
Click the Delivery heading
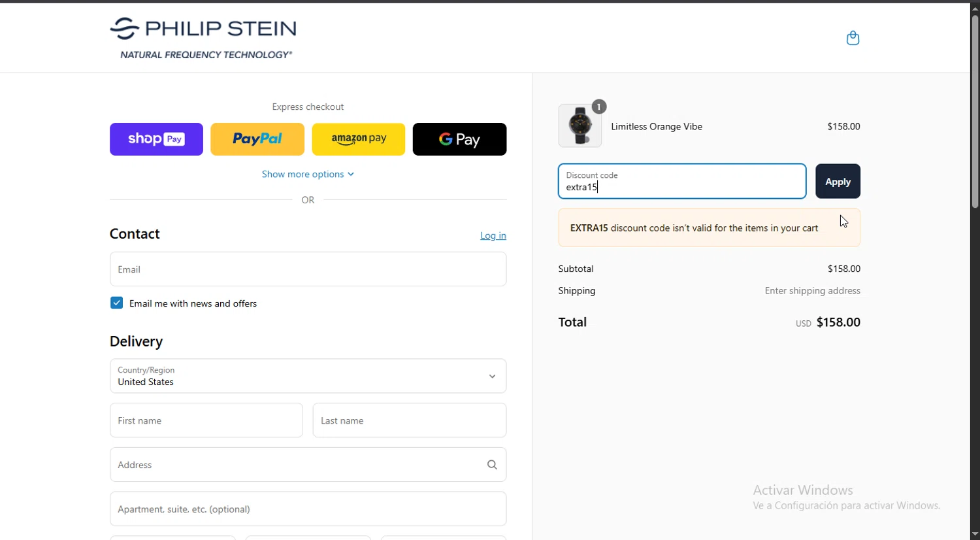(136, 341)
